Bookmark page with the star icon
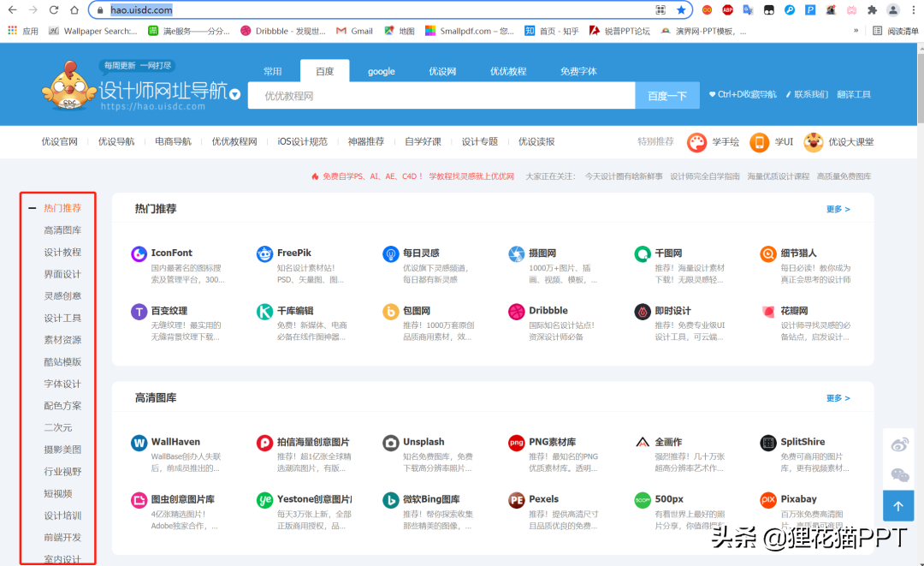 pyautogui.click(x=681, y=10)
